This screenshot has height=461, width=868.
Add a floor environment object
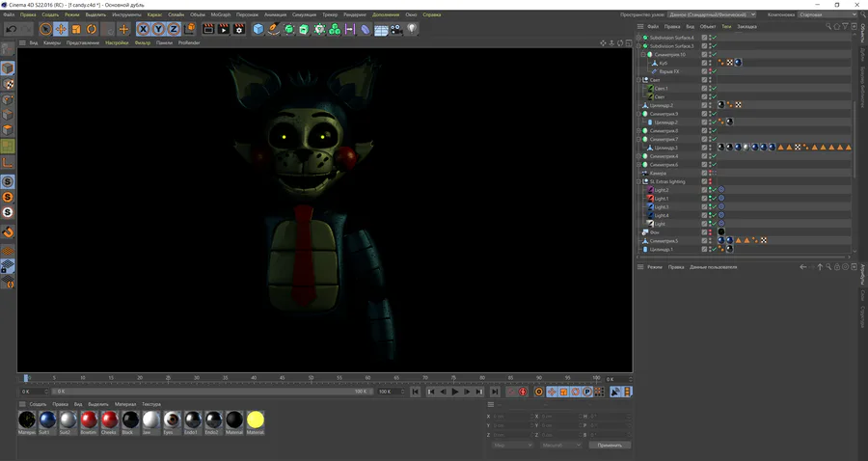tap(381, 29)
